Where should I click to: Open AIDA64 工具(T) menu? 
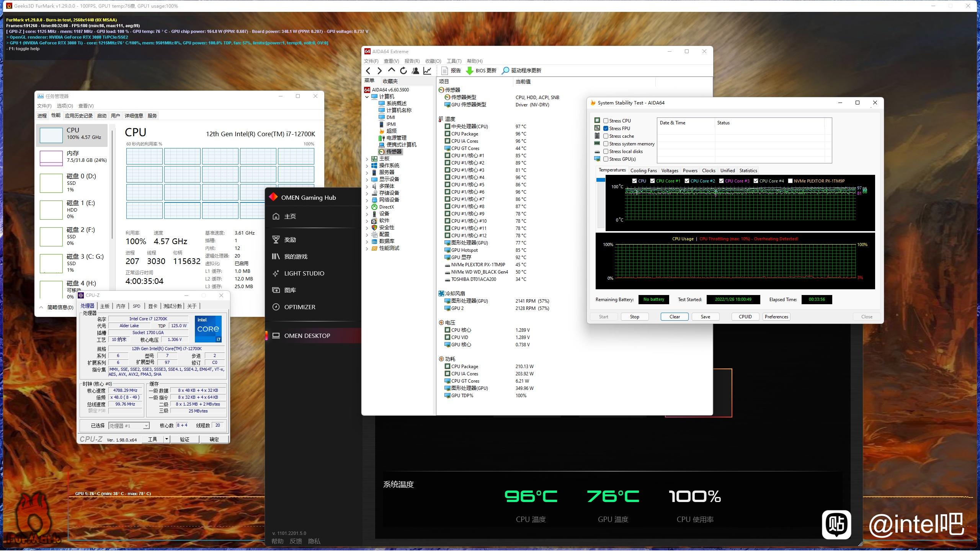click(x=454, y=61)
